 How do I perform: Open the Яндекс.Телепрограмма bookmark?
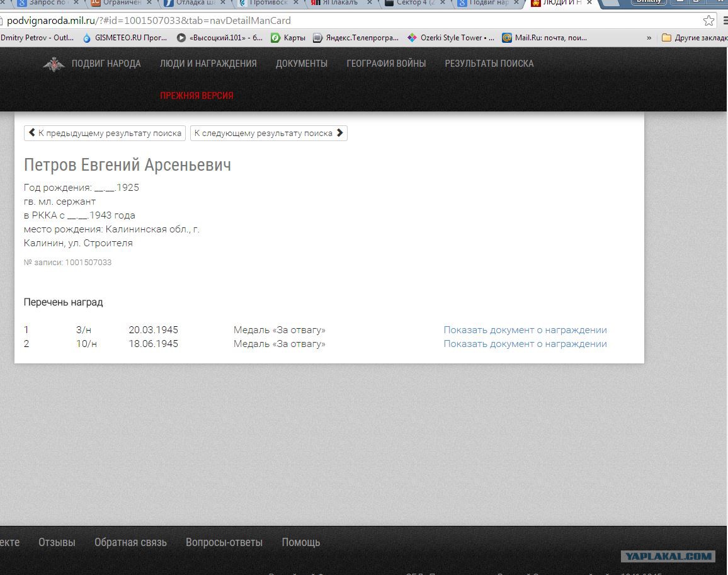pyautogui.click(x=356, y=38)
